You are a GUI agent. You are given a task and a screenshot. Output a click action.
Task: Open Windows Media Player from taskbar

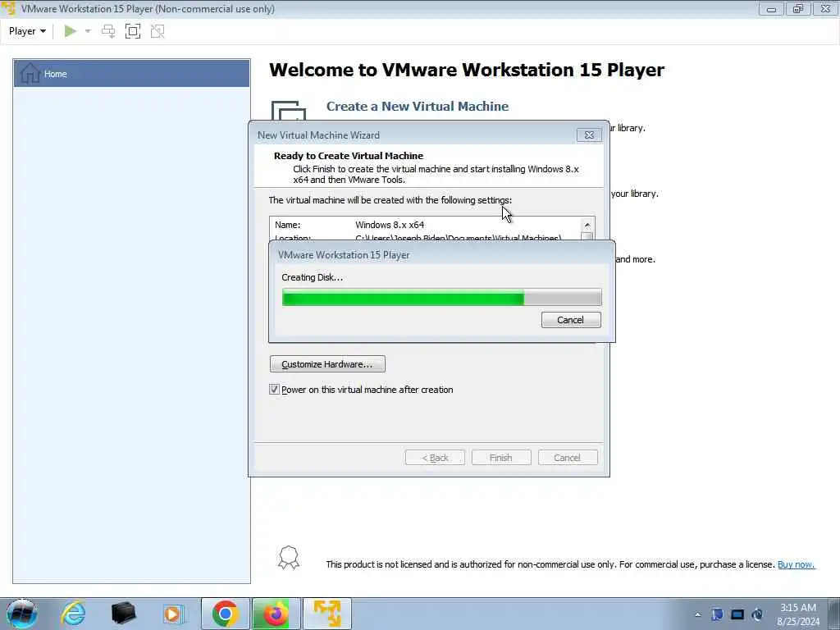173,614
